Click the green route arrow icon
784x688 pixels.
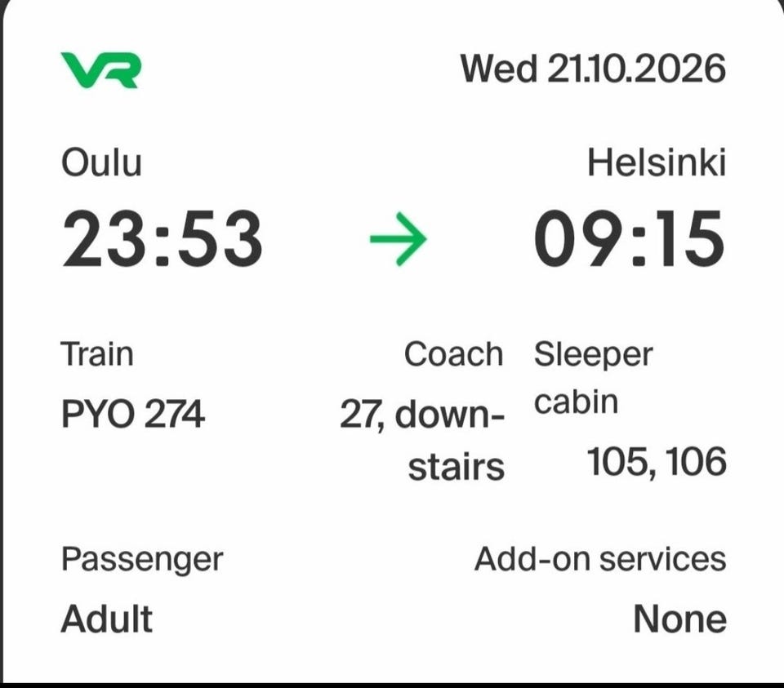(398, 239)
